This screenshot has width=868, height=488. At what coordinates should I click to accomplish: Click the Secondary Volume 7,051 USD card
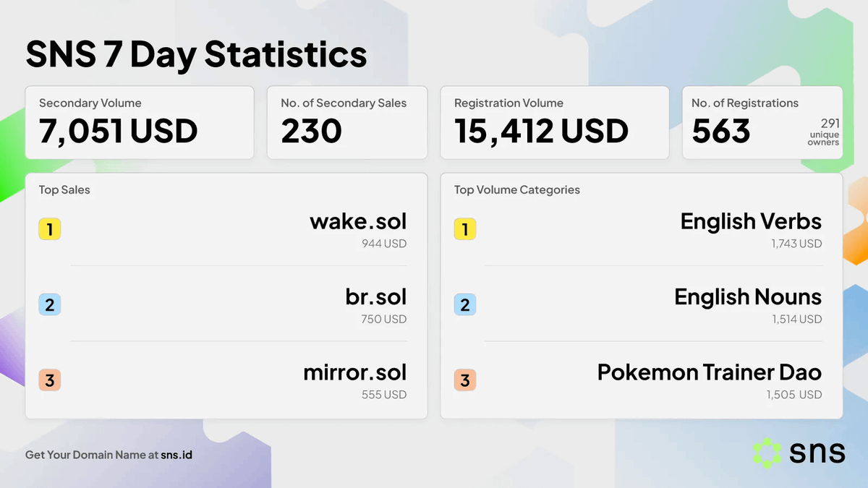click(x=140, y=123)
